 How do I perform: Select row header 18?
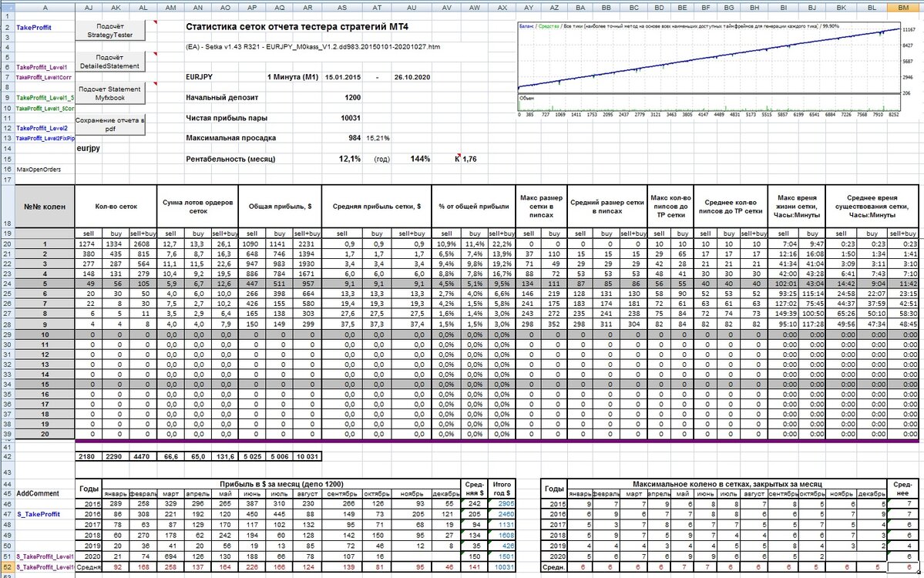8,207
